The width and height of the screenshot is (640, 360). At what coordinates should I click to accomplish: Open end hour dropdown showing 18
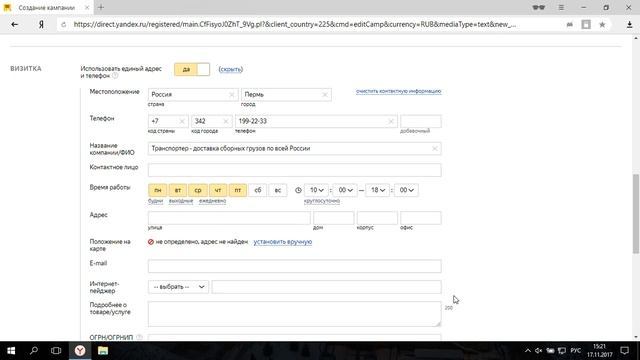pyautogui.click(x=378, y=190)
